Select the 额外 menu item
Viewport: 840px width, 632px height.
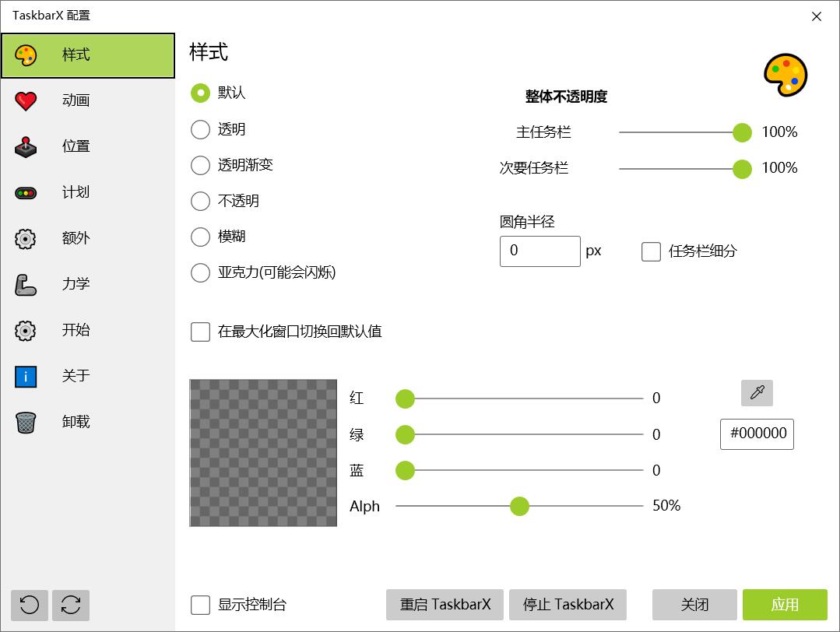coord(88,239)
